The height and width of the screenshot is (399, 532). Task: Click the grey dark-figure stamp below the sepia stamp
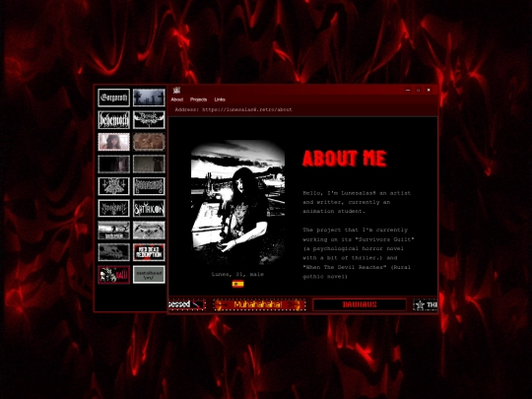(x=149, y=165)
